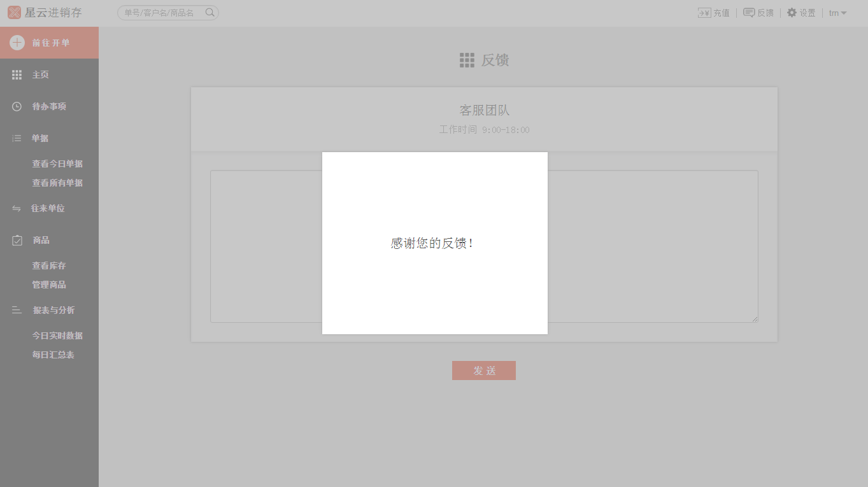Open 查看库存 sidebar link
868x487 pixels.
[x=49, y=265]
